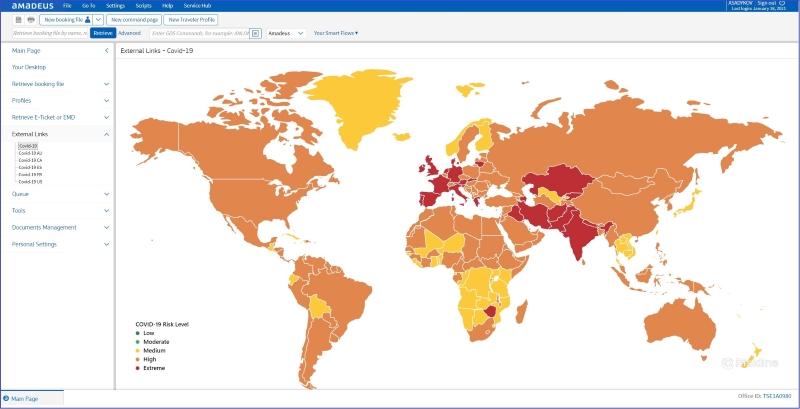Screen dimensions: 800x409
Task: Click the printer icon in the toolbar
Action: (x=30, y=20)
